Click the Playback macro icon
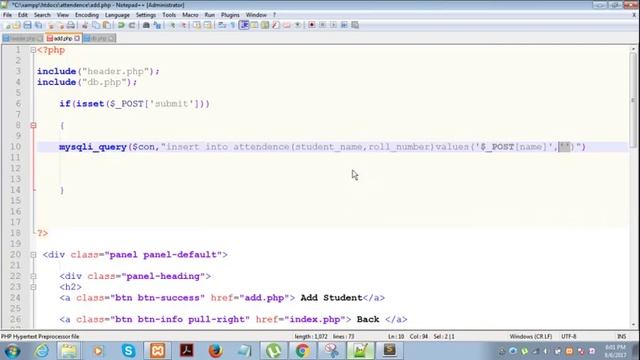This screenshot has height=360, width=640. click(333, 25)
